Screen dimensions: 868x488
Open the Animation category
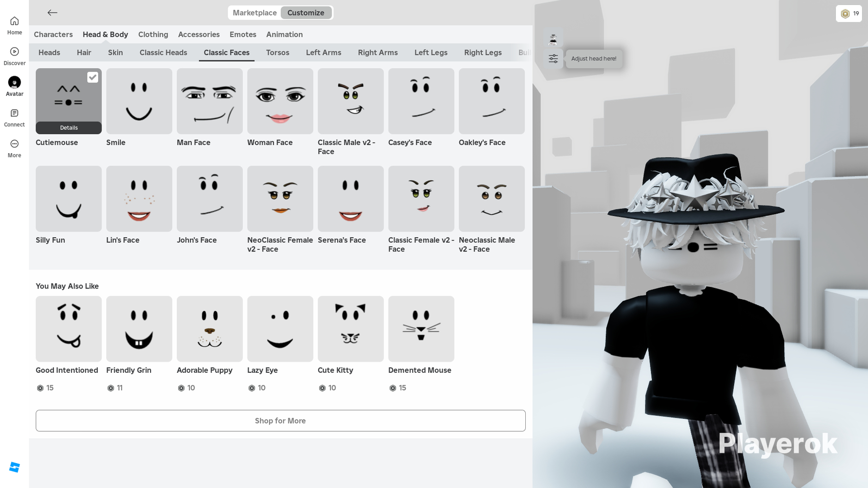[x=285, y=34]
